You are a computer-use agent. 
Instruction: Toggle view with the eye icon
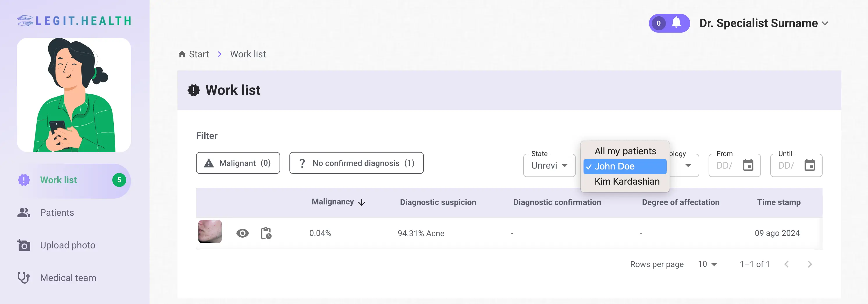(242, 233)
